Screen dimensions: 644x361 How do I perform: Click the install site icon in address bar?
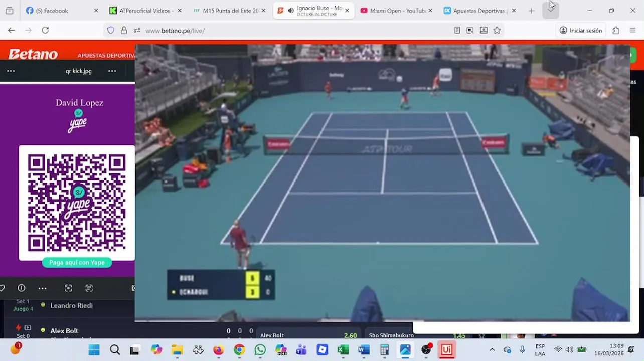click(x=484, y=31)
